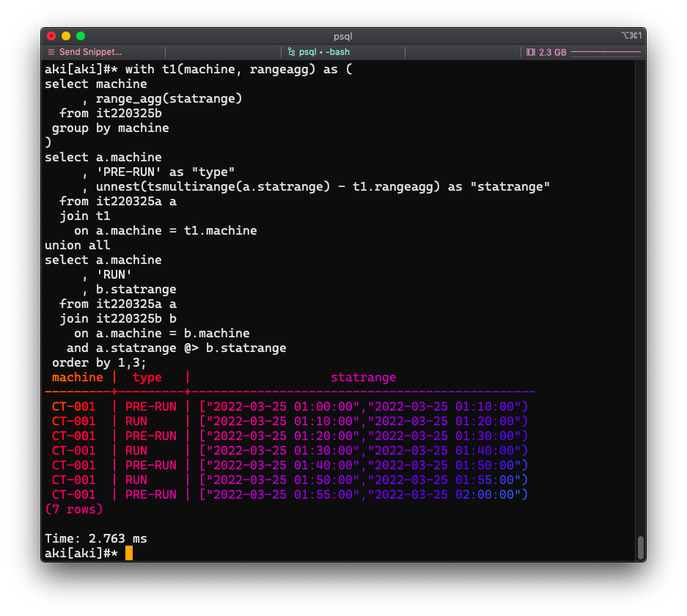Click the range_agg(statrange) text

(x=169, y=99)
